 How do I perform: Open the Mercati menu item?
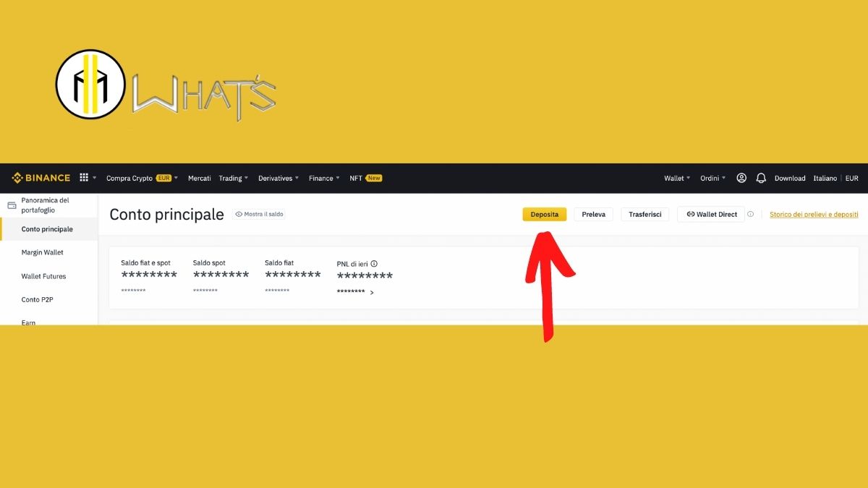(199, 177)
